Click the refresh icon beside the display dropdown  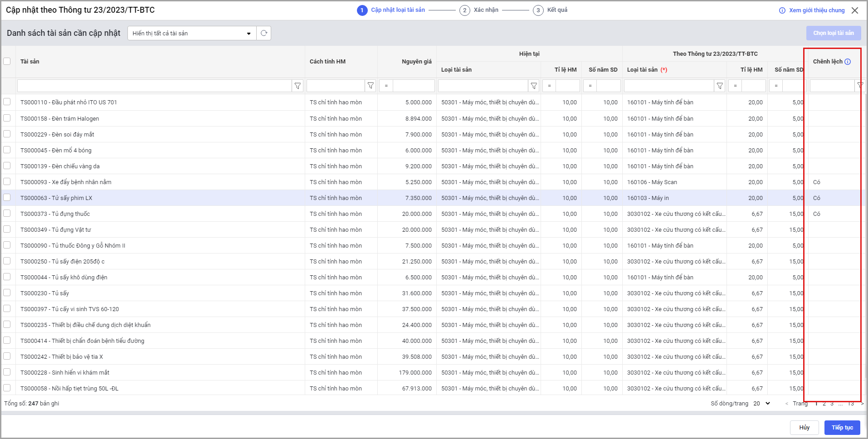click(x=264, y=33)
